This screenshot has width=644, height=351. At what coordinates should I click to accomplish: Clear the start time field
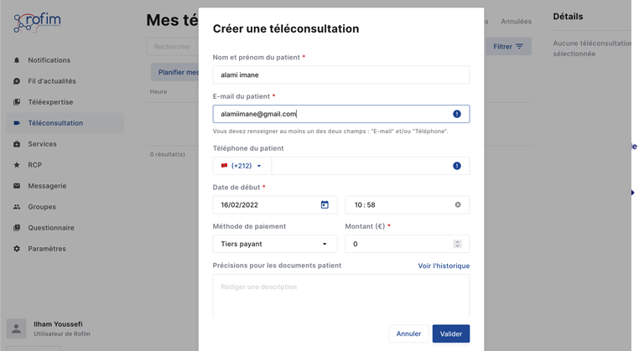pos(458,204)
